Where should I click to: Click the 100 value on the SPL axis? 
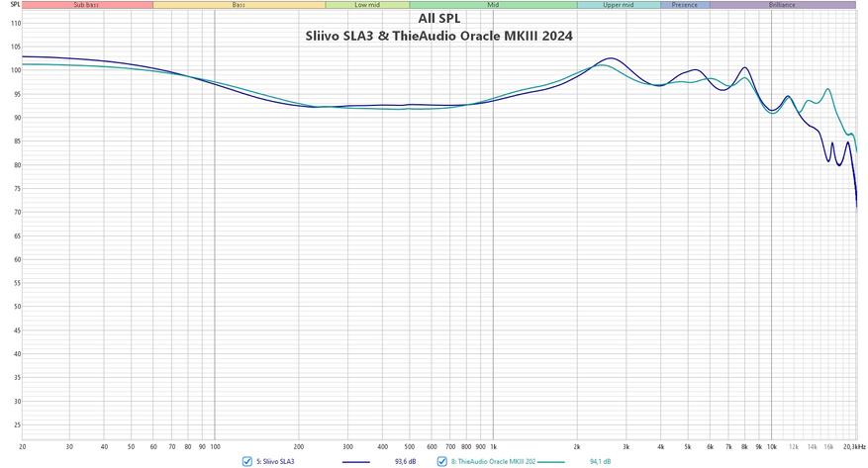[16, 70]
